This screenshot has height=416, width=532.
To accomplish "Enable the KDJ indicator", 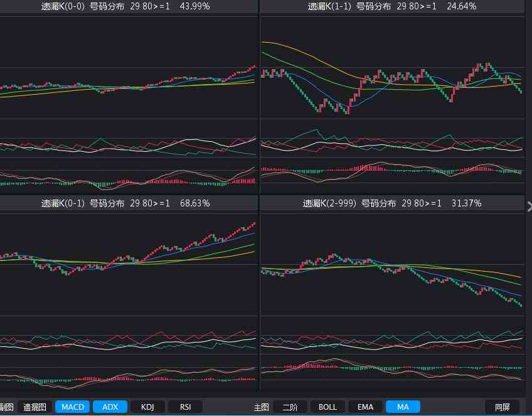I will coord(147,407).
